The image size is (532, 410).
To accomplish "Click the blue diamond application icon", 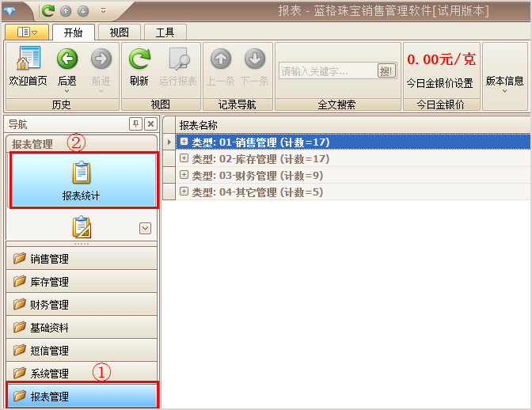I will click(x=9, y=11).
